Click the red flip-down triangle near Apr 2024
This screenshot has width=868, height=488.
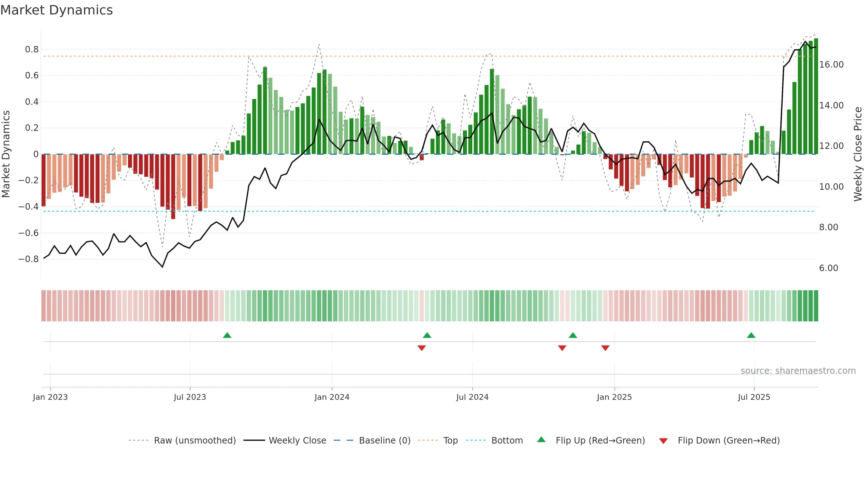[x=422, y=348]
